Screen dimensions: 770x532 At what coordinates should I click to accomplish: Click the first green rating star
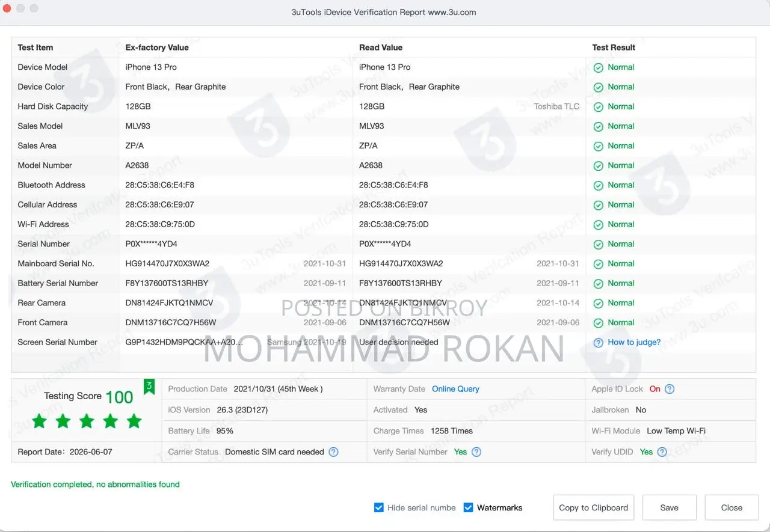click(x=39, y=421)
